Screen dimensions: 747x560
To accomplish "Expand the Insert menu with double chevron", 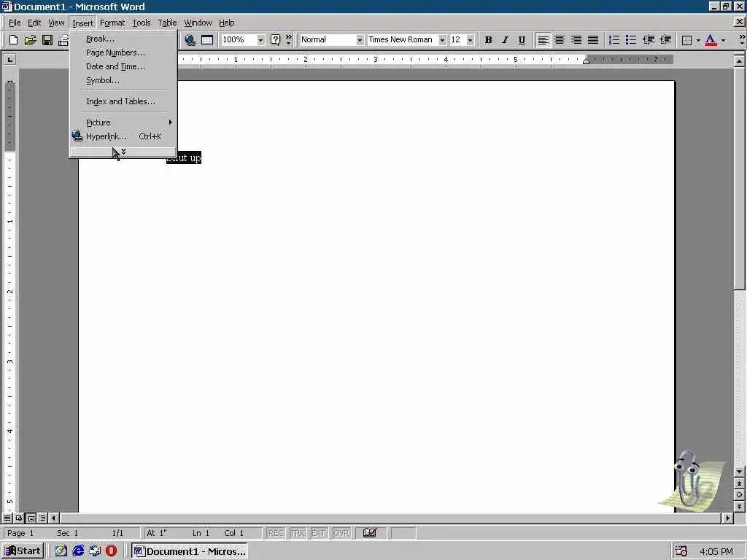I will point(123,152).
